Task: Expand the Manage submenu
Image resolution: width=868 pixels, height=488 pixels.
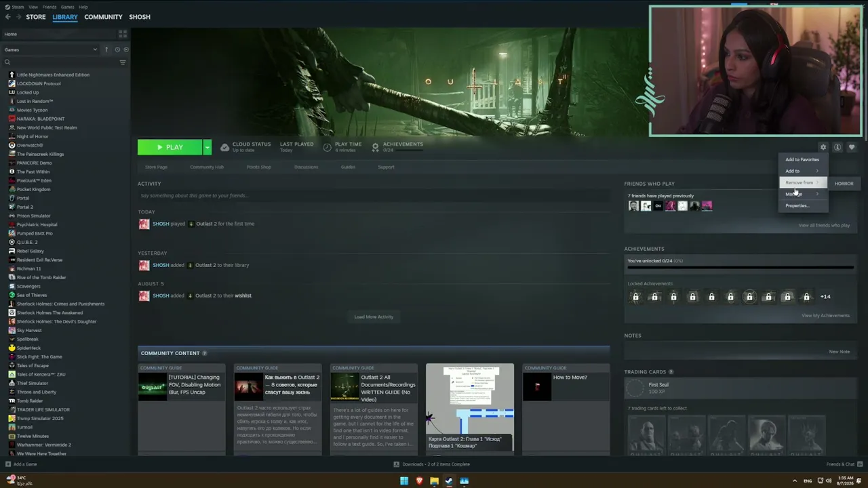Action: pyautogui.click(x=803, y=194)
